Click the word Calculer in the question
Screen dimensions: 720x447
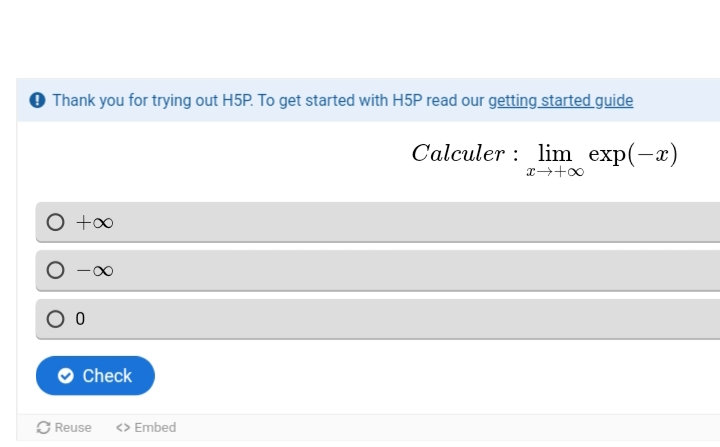click(458, 154)
